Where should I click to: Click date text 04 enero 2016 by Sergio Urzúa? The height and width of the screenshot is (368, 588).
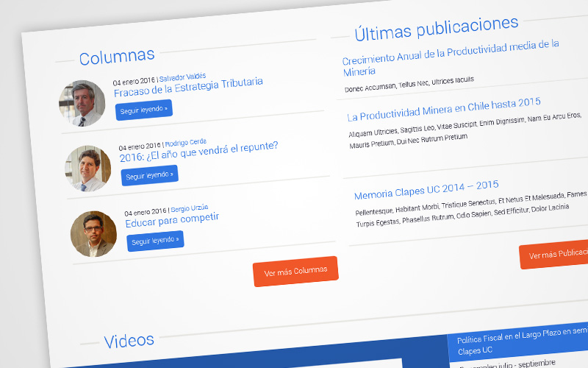pyautogui.click(x=146, y=212)
